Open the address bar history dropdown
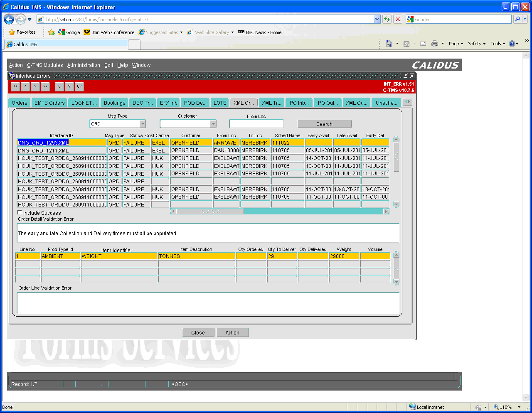This screenshot has width=532, height=413. point(377,19)
